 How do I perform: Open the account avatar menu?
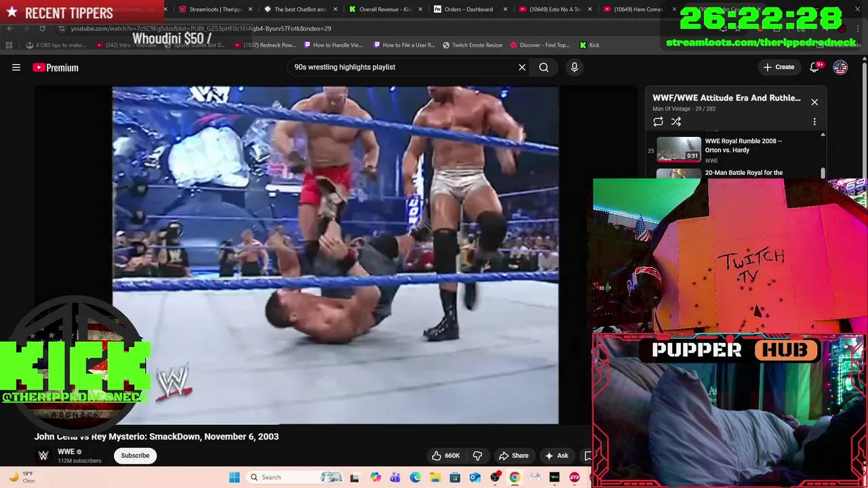(x=840, y=67)
